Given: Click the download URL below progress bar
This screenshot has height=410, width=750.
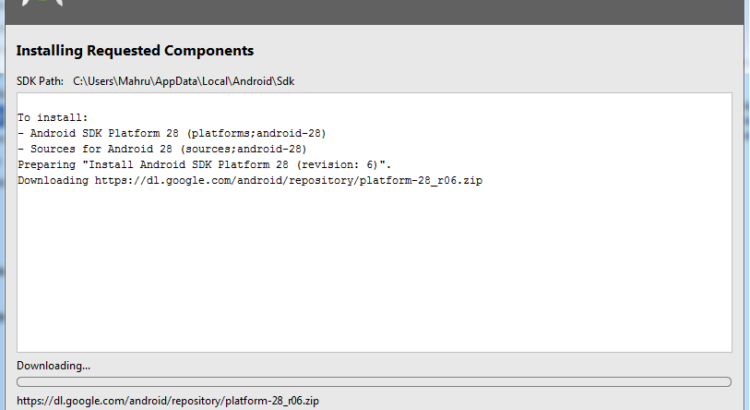Looking at the screenshot, I should click(167, 400).
